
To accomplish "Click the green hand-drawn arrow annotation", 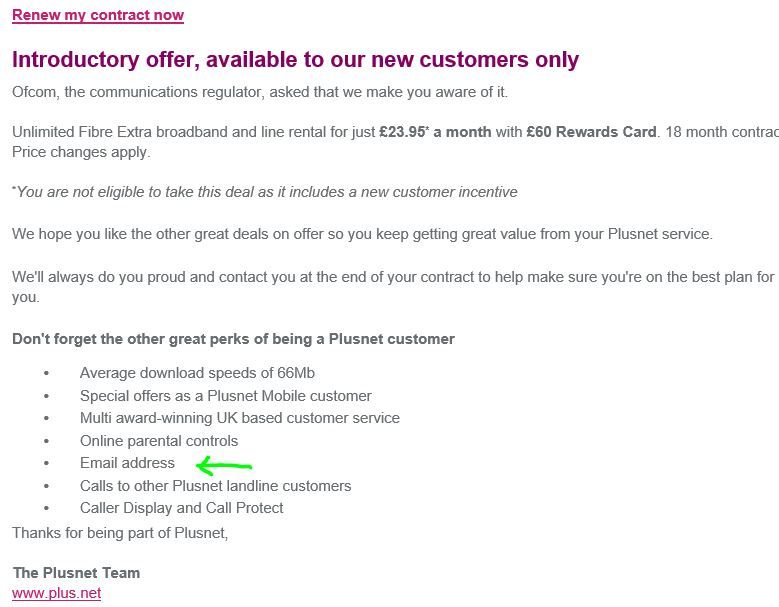I will tap(224, 465).
